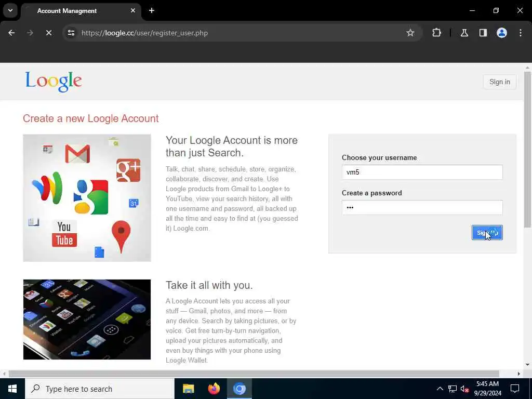Open the notification center icon
The height and width of the screenshot is (399, 532).
515,389
